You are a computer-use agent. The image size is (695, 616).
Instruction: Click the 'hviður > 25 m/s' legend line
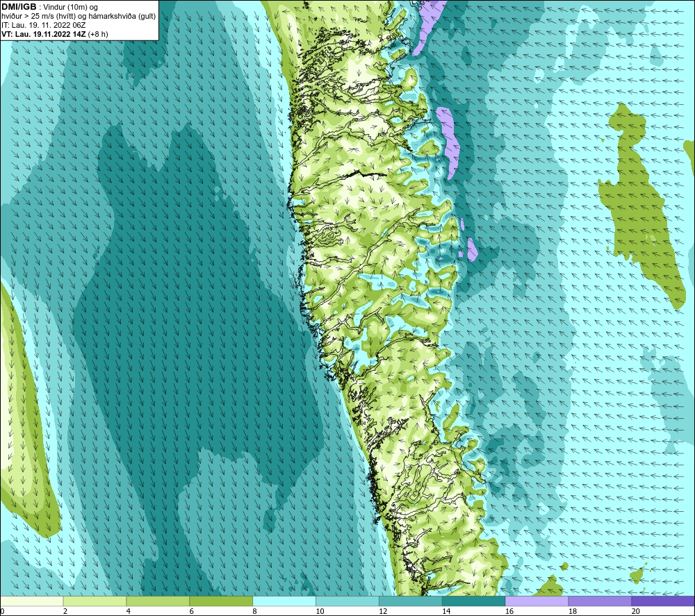pos(79,17)
